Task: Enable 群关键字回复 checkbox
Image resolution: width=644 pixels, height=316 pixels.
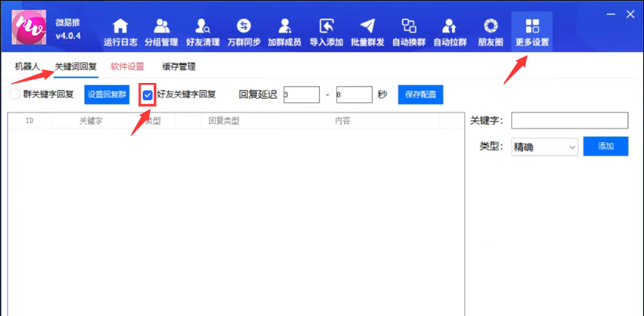Action: click(x=15, y=94)
